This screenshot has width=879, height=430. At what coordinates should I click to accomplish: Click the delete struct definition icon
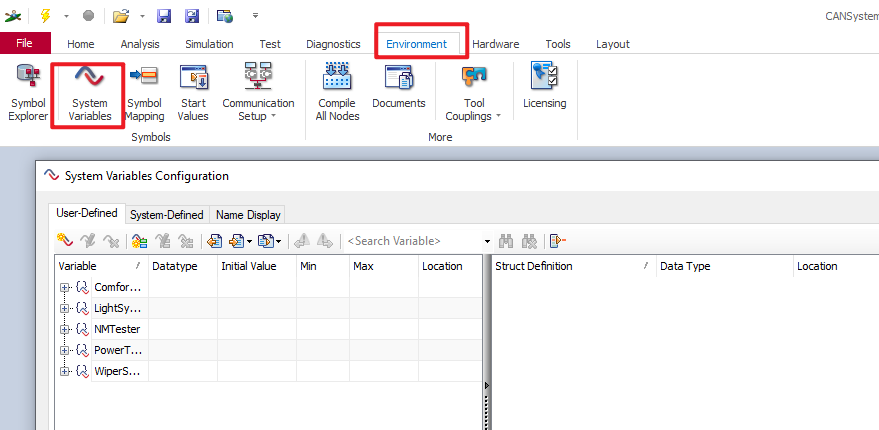pyautogui.click(x=186, y=241)
